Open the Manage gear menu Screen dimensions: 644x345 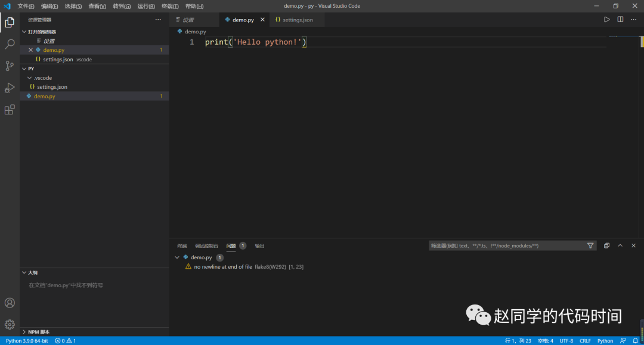coord(10,325)
